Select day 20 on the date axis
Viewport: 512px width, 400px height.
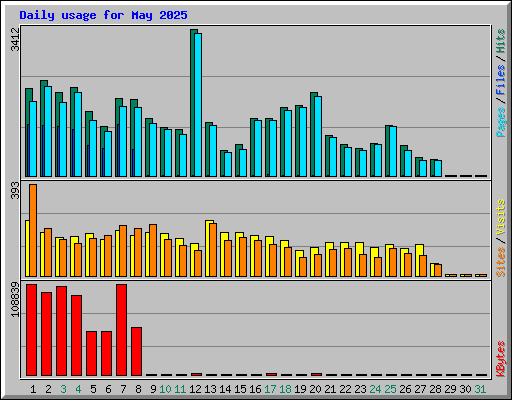[315, 389]
